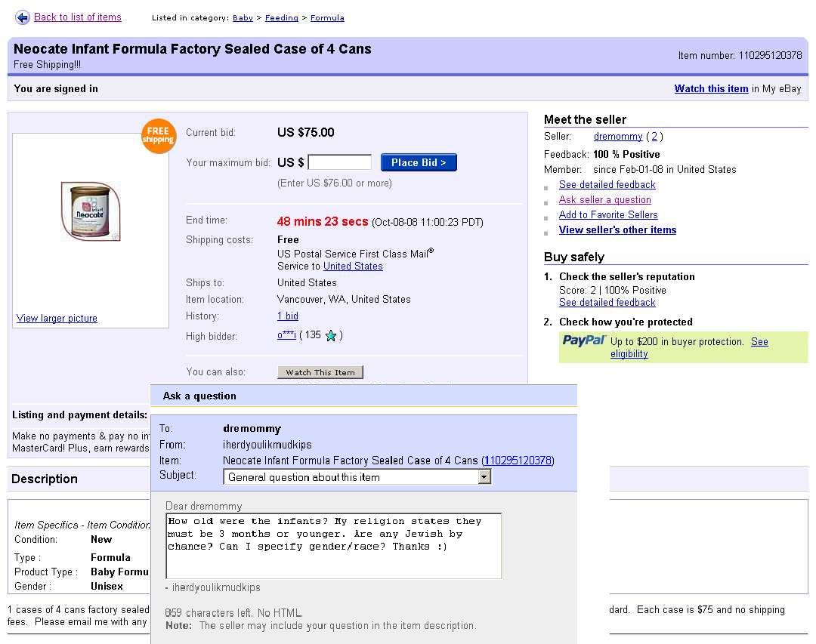Click the Condition New value
This screenshot has height=644, width=816.
pos(101,540)
